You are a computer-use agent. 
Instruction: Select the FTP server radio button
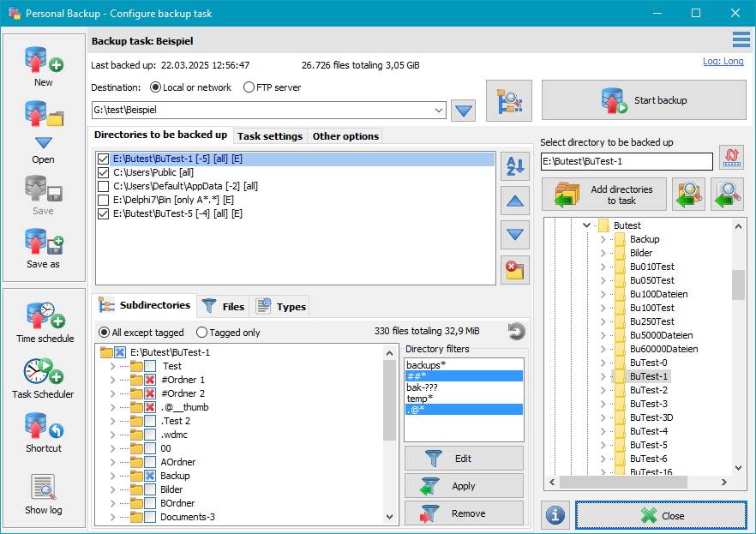[x=249, y=87]
